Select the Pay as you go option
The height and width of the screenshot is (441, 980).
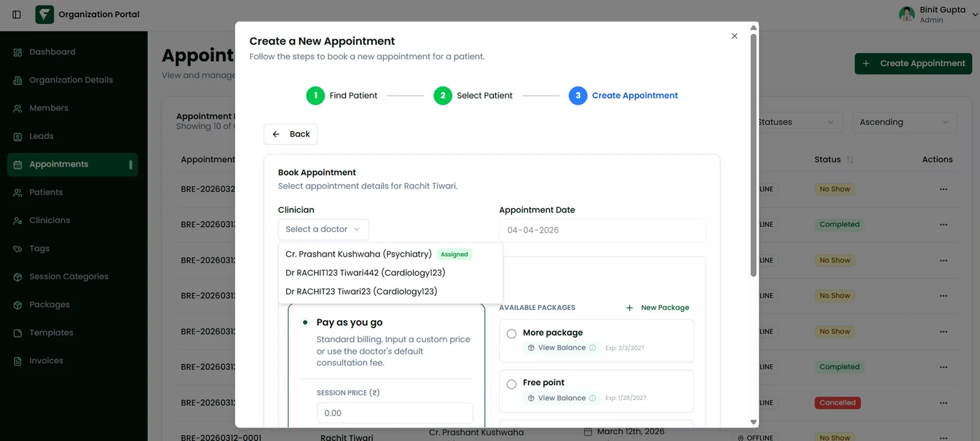(x=305, y=322)
